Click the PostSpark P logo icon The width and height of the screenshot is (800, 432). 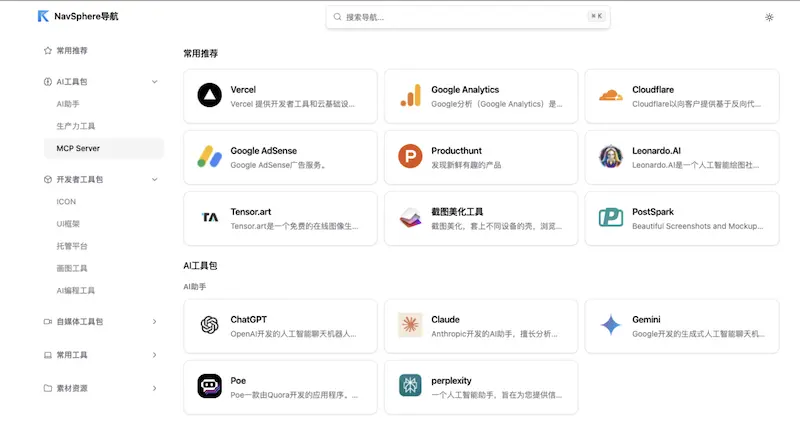point(611,218)
